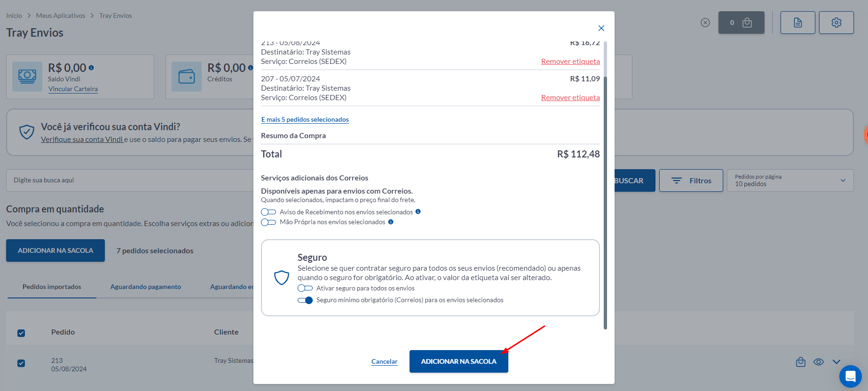Click info icon beside Aviso de Recebimento
This screenshot has height=391, width=868.
tap(418, 211)
